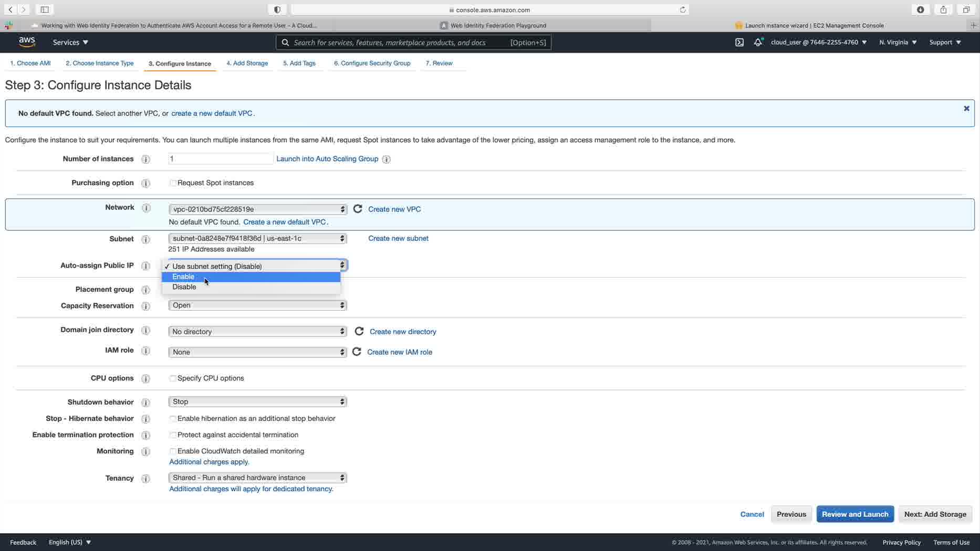Open the Create new IAM role link
The image size is (980, 551).
(400, 352)
